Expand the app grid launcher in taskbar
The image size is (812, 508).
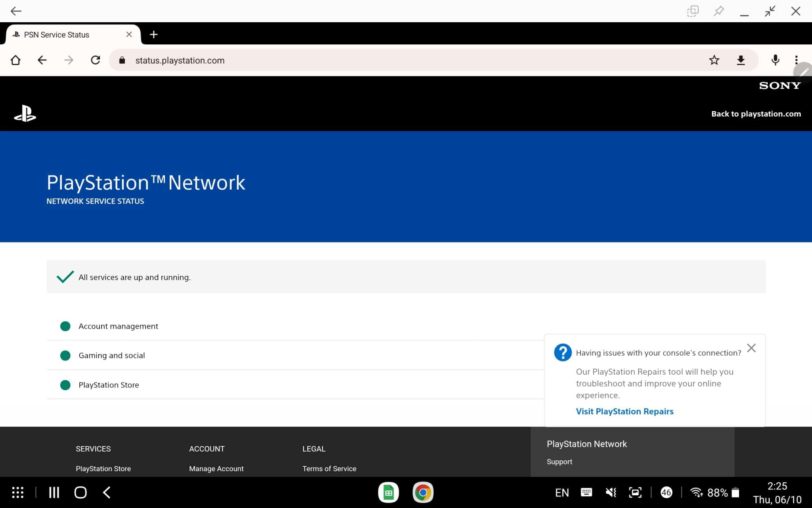point(17,492)
